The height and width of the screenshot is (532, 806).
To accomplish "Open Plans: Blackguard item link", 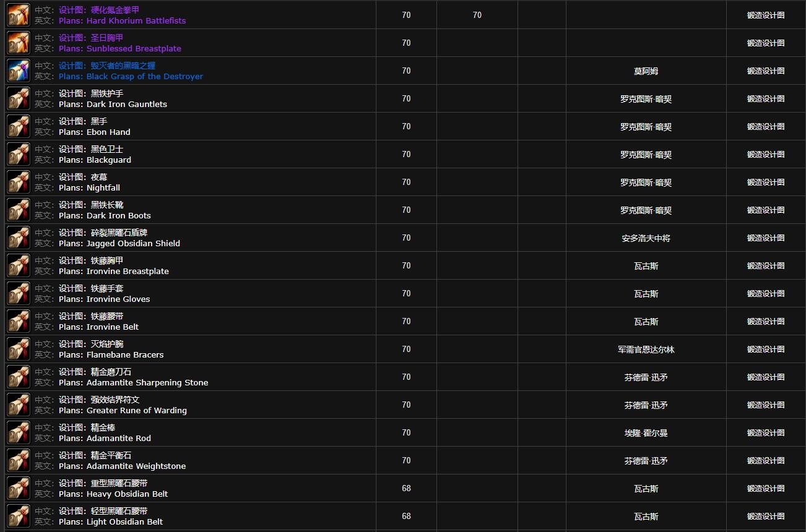I will (x=95, y=160).
